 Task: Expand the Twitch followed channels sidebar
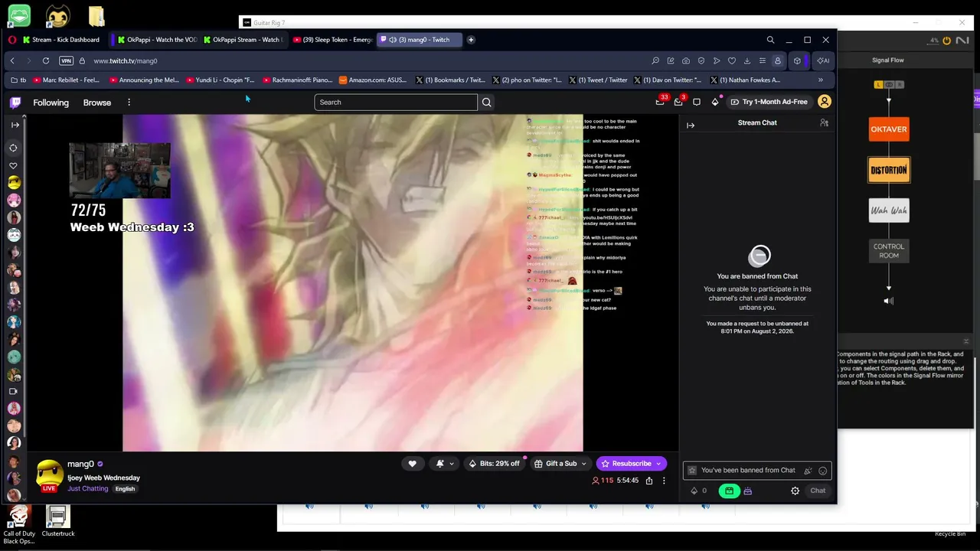[x=15, y=125]
